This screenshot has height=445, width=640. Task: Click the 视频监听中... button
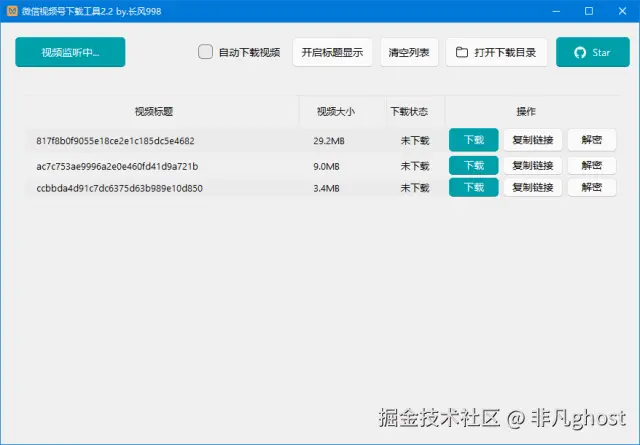(70, 52)
